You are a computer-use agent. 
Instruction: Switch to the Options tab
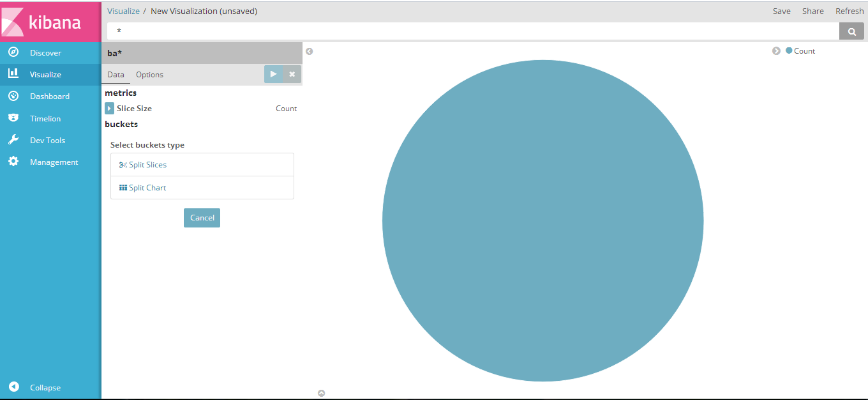coord(149,75)
